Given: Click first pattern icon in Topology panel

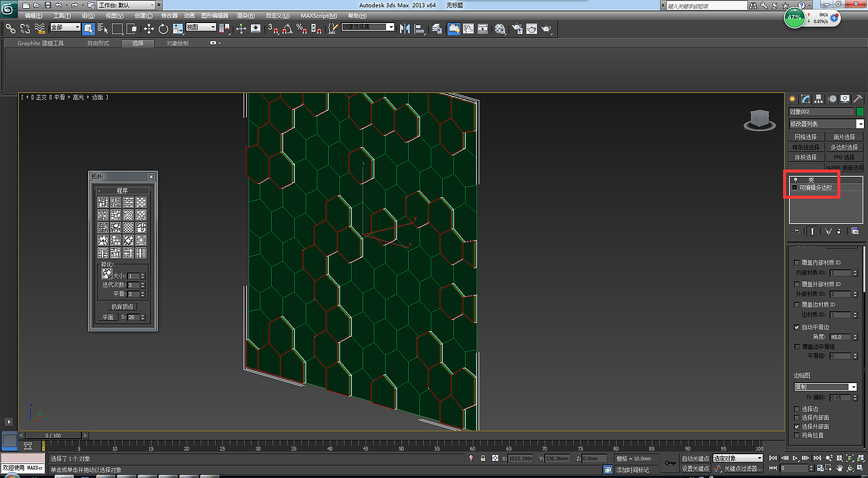Looking at the screenshot, I should [103, 202].
